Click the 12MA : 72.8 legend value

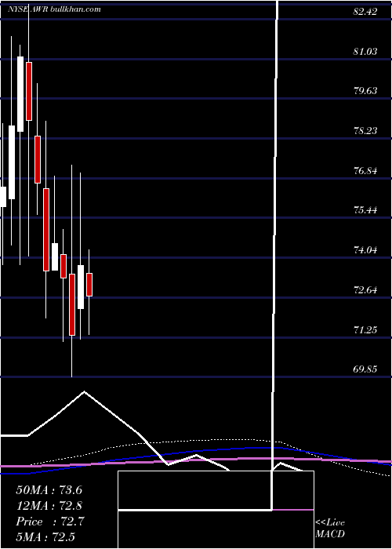49,506
